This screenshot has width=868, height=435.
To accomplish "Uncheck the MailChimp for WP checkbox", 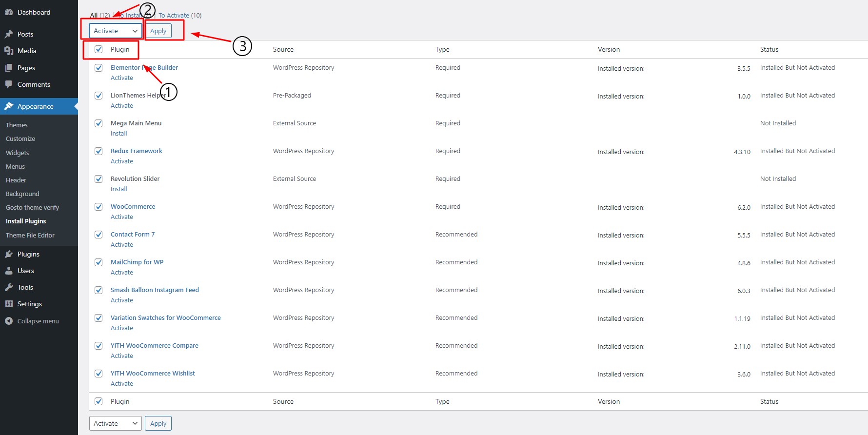I will coord(99,262).
